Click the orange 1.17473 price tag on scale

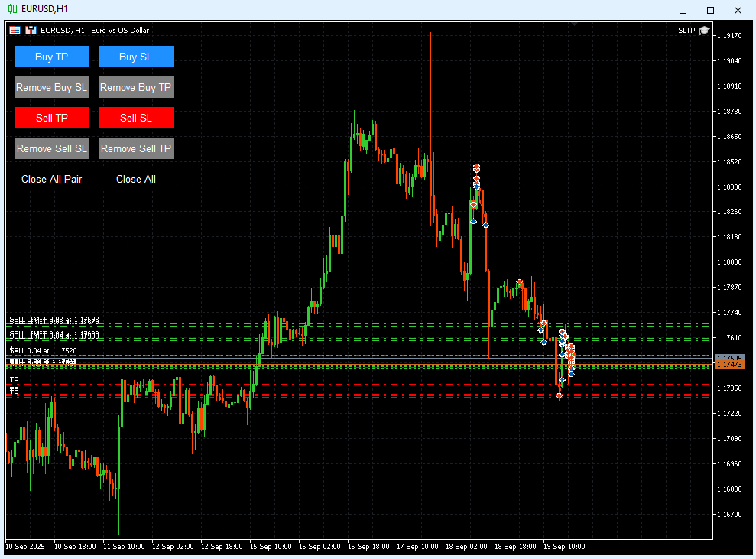(729, 366)
